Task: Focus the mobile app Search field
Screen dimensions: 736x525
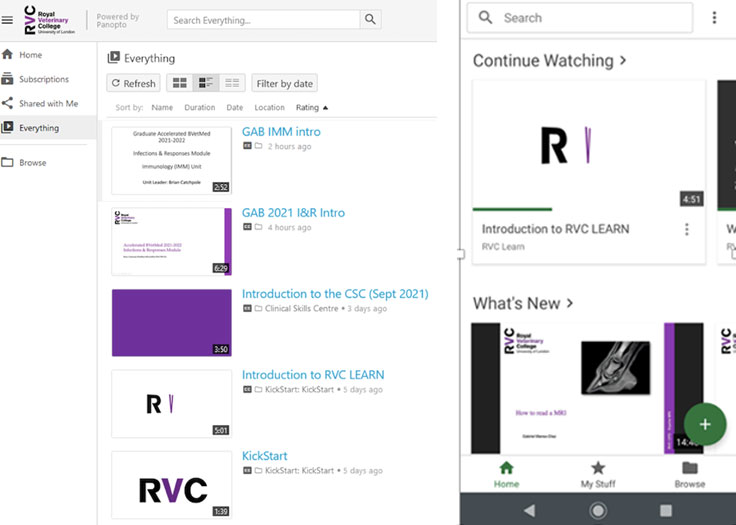Action: pos(580,18)
